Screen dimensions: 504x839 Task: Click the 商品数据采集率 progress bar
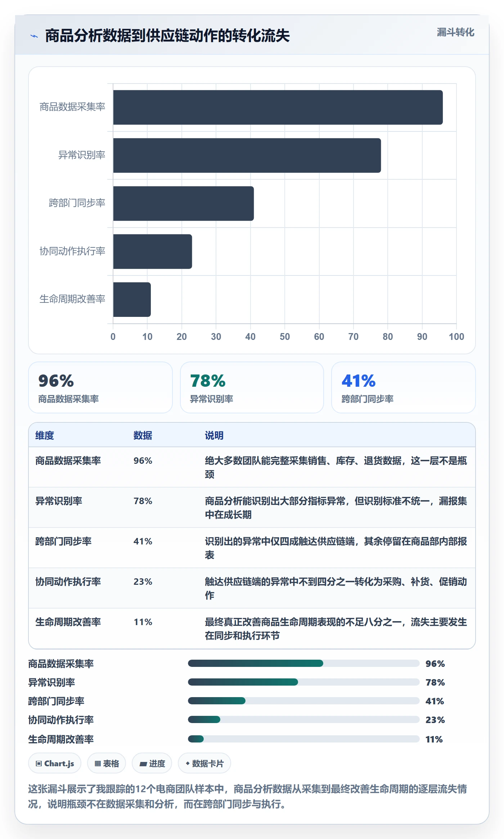click(304, 663)
